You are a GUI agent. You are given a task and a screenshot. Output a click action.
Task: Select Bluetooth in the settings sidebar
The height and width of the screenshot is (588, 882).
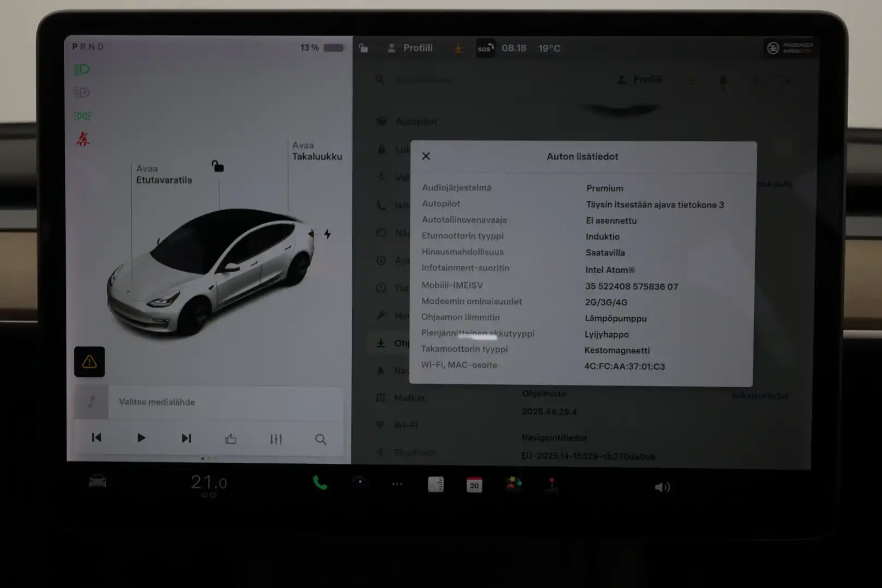(x=415, y=452)
